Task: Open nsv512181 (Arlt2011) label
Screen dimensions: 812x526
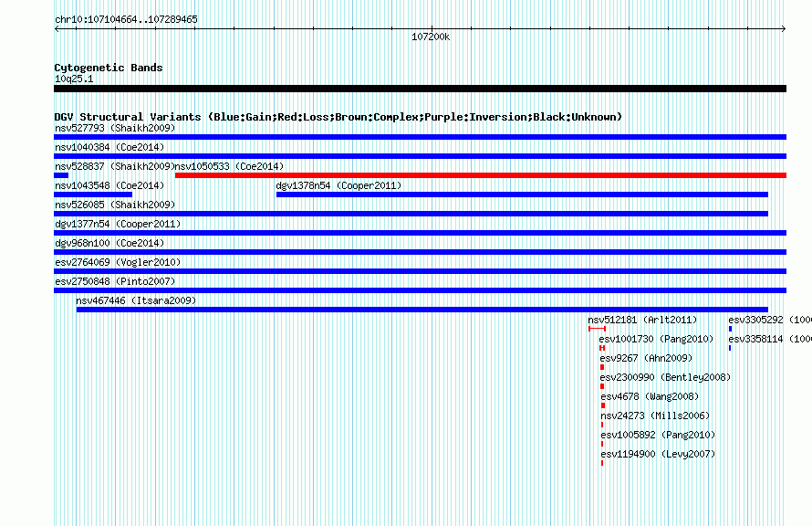Action: click(x=642, y=320)
